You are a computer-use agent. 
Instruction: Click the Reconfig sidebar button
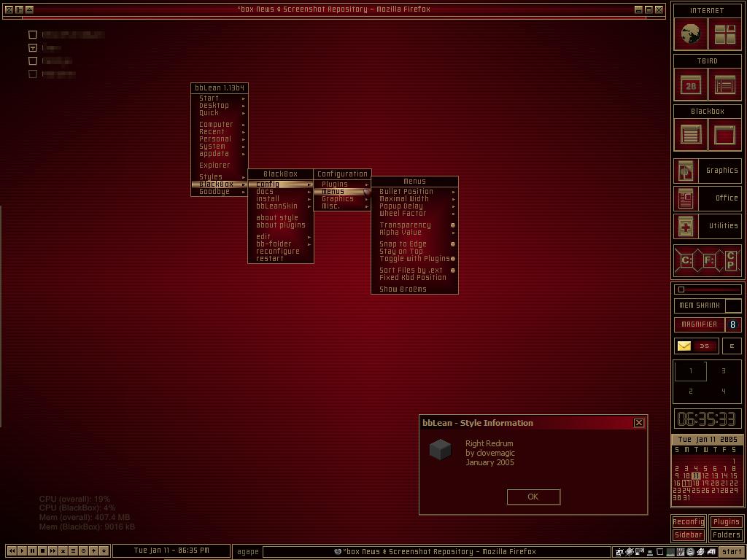coord(689,522)
